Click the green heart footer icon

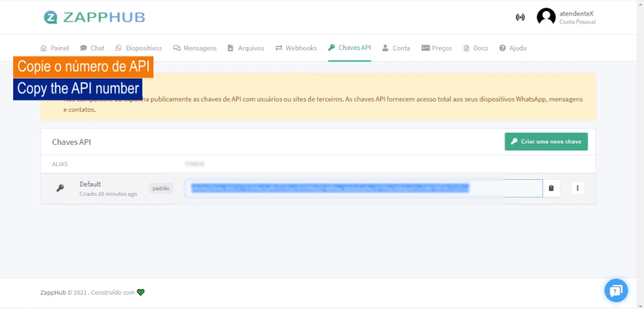141,292
